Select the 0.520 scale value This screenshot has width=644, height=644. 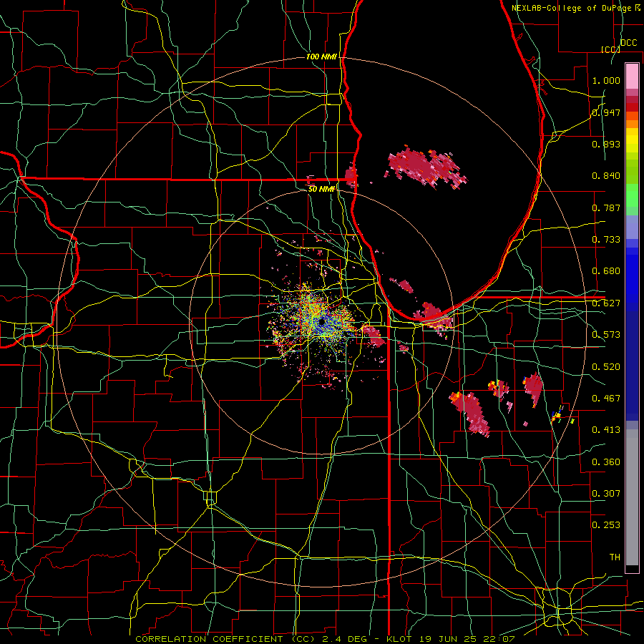[x=606, y=367]
